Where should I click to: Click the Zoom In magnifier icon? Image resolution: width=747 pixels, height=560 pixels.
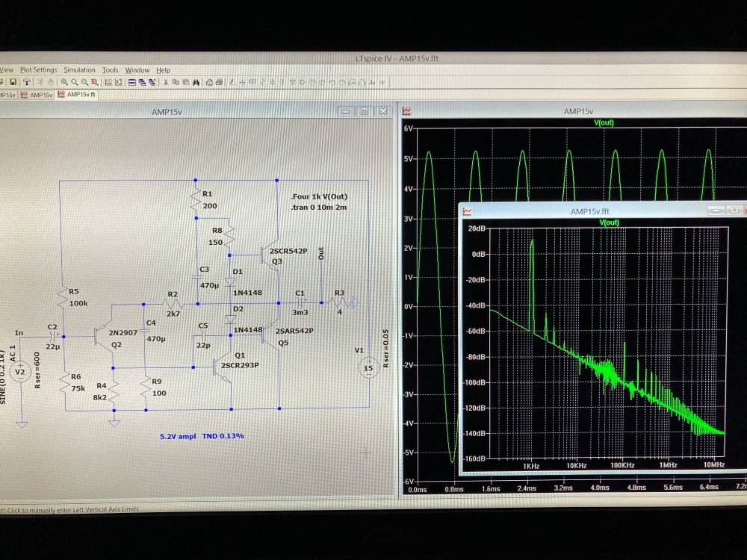(64, 82)
